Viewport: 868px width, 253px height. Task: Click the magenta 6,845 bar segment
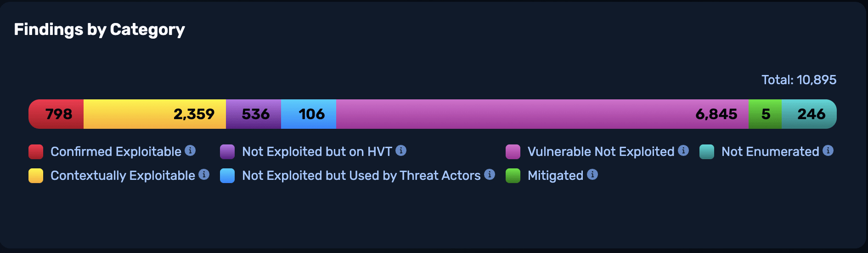point(542,114)
